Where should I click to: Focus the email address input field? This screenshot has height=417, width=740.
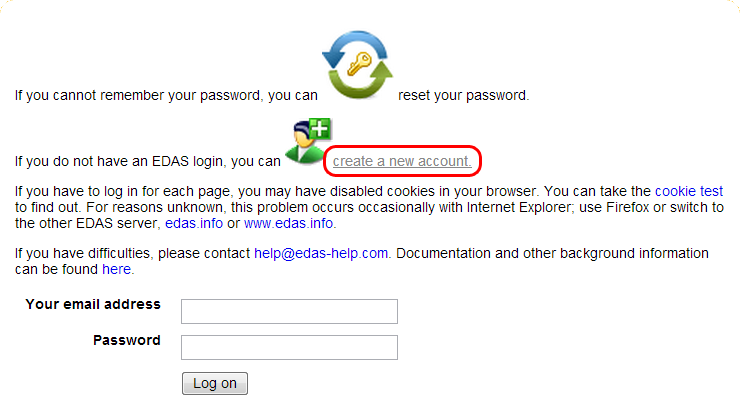click(x=289, y=312)
